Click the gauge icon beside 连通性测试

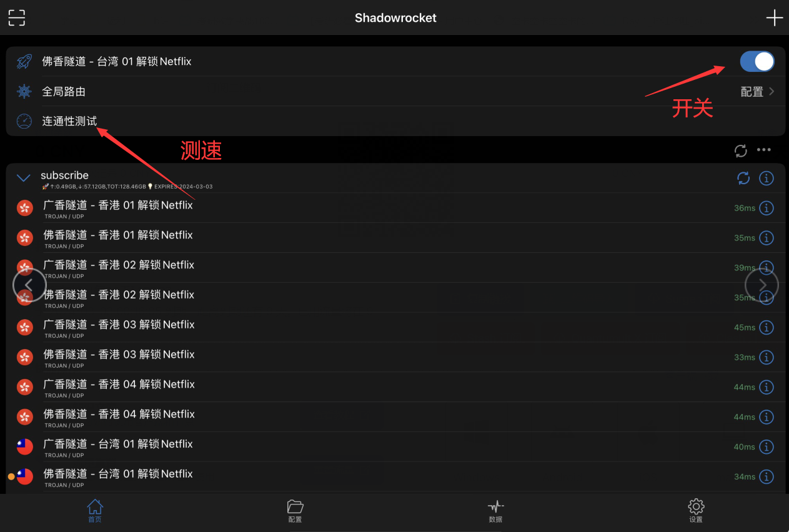(24, 121)
